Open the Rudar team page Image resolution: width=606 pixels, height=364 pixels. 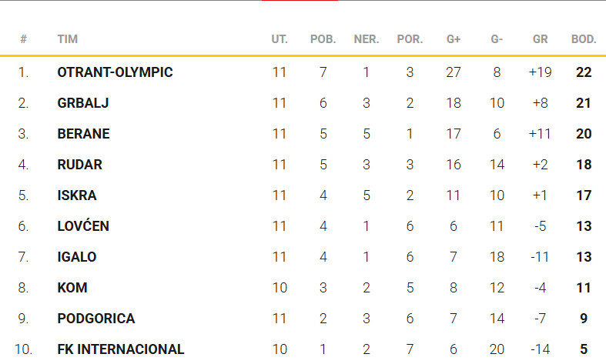pyautogui.click(x=79, y=165)
